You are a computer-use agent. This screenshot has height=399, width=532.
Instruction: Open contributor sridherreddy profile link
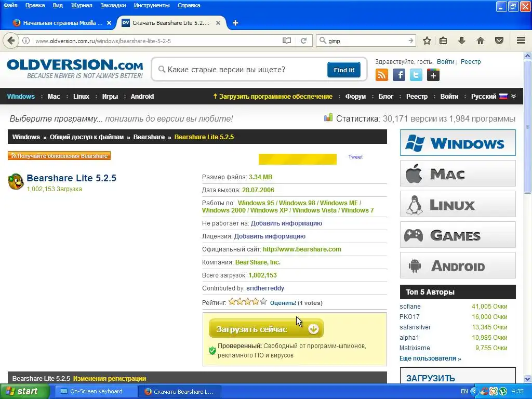click(x=265, y=288)
